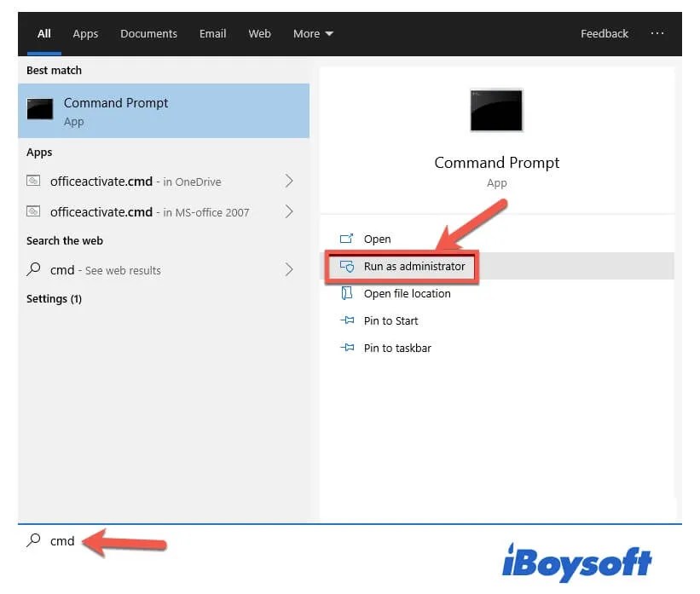Click Open action for Command Prompt
Screen dimensions: 700x594
click(496, 239)
